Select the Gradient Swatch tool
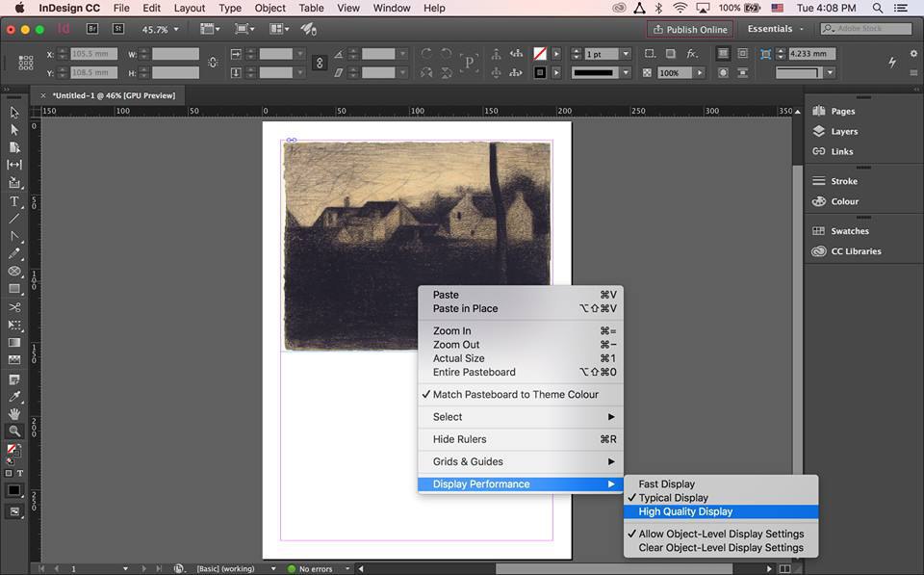Image resolution: width=924 pixels, height=575 pixels. [x=14, y=343]
